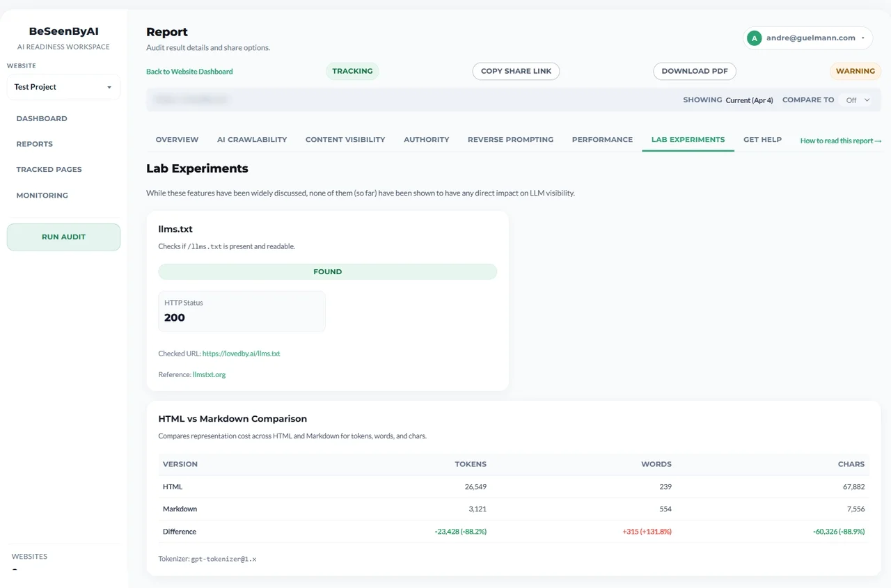
Task: Click the Version column header
Action: [x=180, y=464]
